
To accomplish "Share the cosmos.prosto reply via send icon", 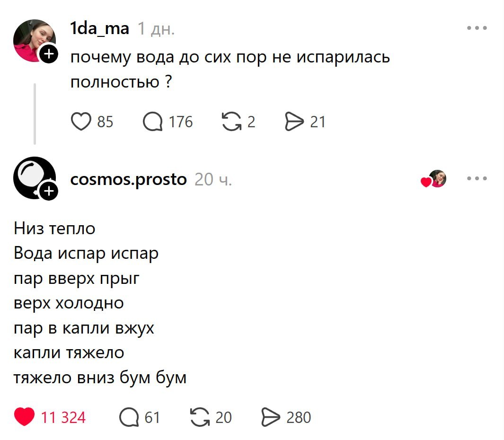I will tap(271, 417).
